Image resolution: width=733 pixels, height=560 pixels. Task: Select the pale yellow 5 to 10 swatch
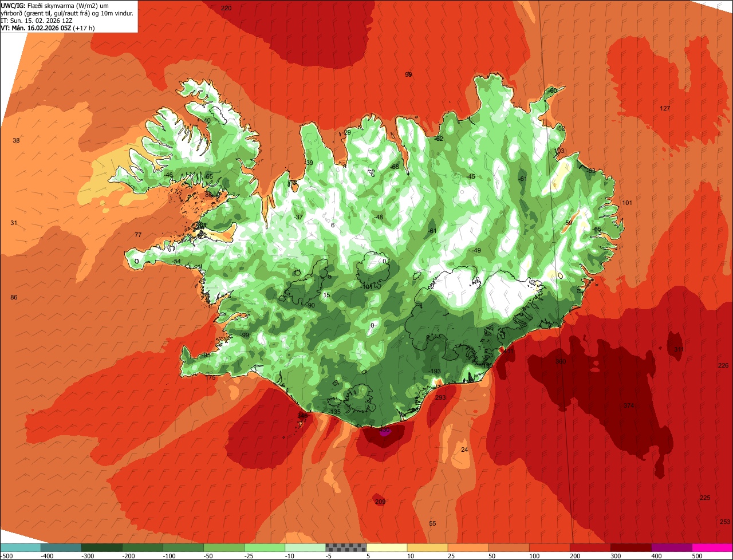pyautogui.click(x=387, y=547)
